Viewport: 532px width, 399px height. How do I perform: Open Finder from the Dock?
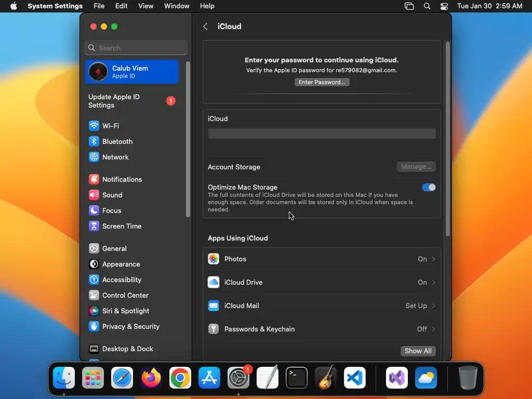tap(64, 378)
